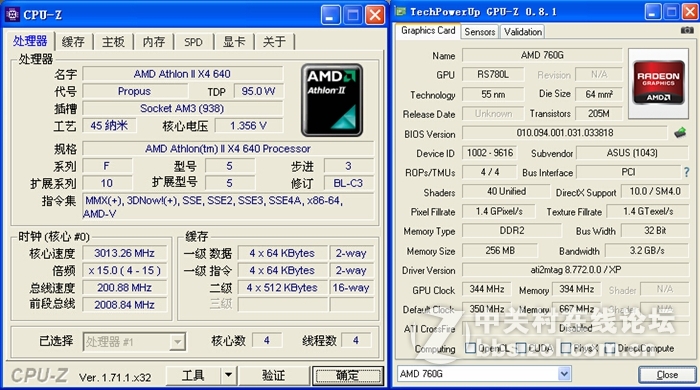Click the L2 cache value 4 x 512 KBytes
This screenshot has height=390, width=700.
[283, 287]
